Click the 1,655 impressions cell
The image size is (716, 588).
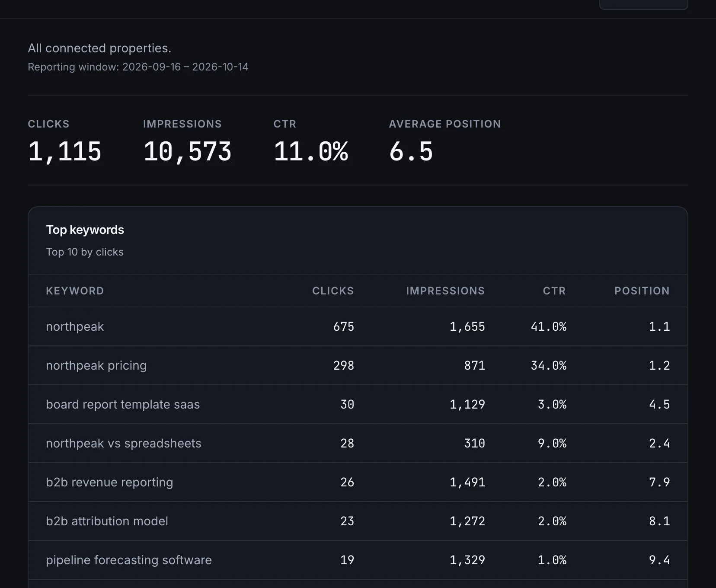point(467,326)
